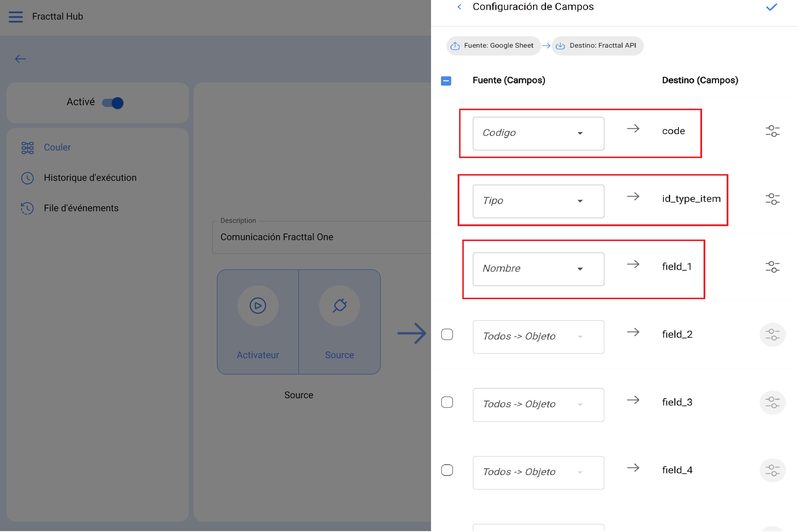This screenshot has width=798, height=532.
Task: Open the Tipo source dropdown
Action: click(x=538, y=202)
